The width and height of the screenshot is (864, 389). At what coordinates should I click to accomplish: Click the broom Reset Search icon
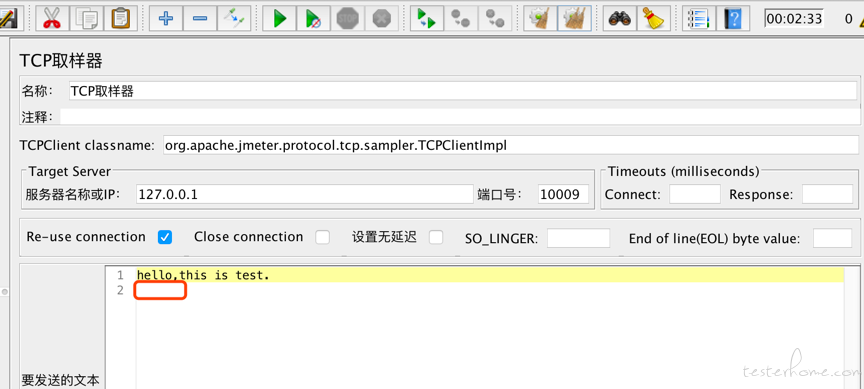pos(654,18)
